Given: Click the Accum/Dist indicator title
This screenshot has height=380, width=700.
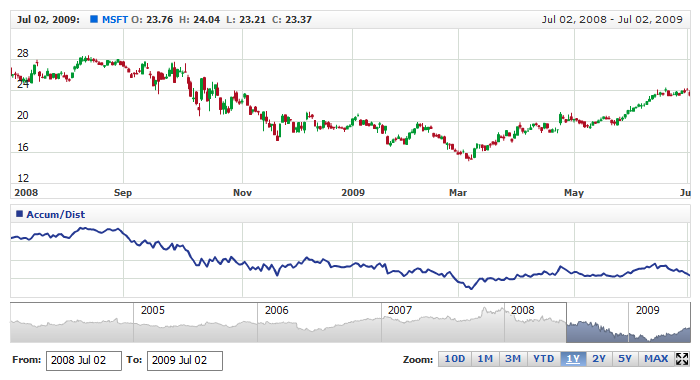Looking at the screenshot, I should [55, 214].
